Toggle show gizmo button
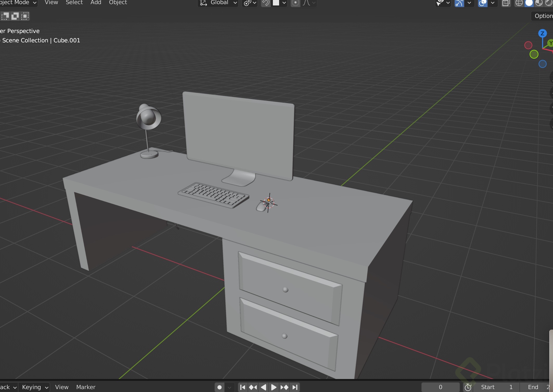The height and width of the screenshot is (392, 553). tap(459, 3)
